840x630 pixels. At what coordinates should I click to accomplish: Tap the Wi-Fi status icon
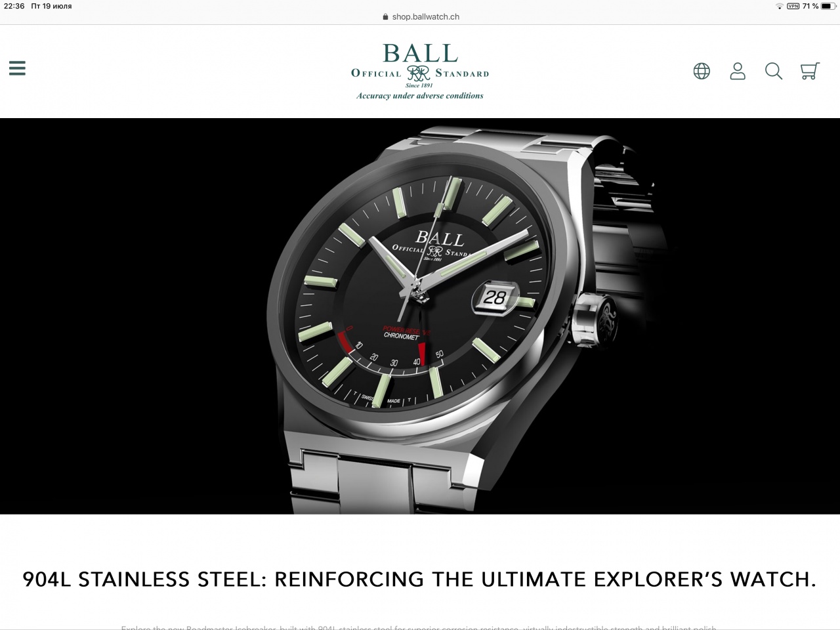pyautogui.click(x=779, y=6)
